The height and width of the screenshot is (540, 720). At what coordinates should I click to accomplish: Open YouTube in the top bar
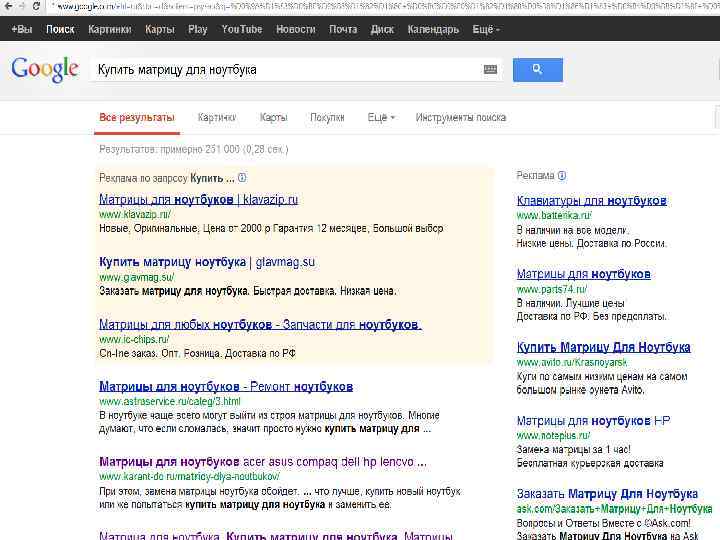click(242, 29)
